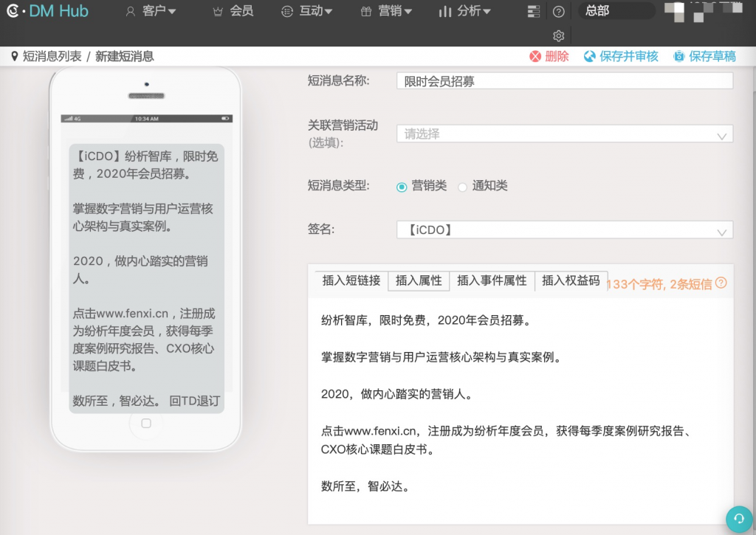Click the character count help icon
The image size is (756, 535).
[x=721, y=283]
